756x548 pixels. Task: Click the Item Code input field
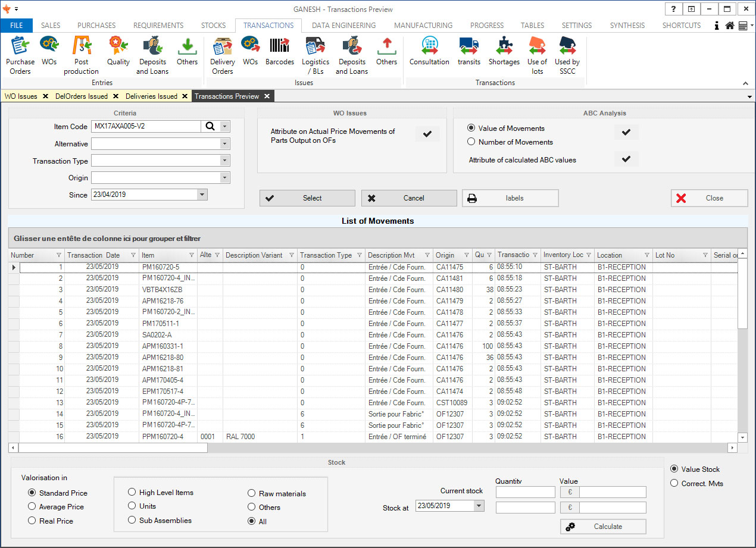tap(146, 126)
